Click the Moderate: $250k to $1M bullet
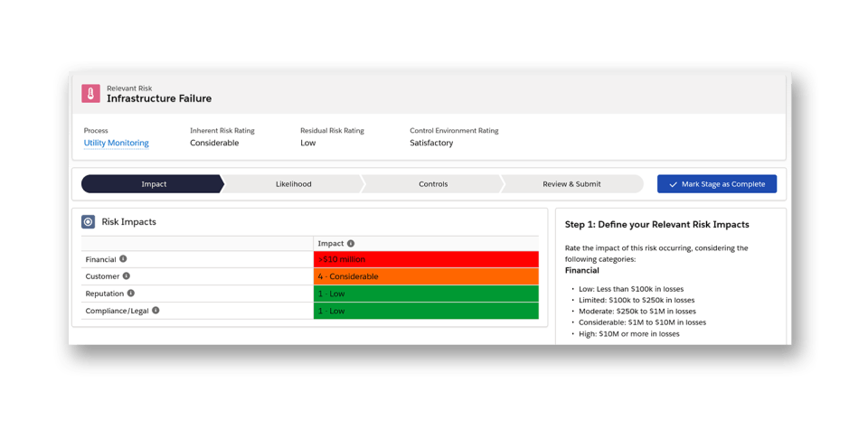Screen dimensions: 868x429 click(x=637, y=312)
